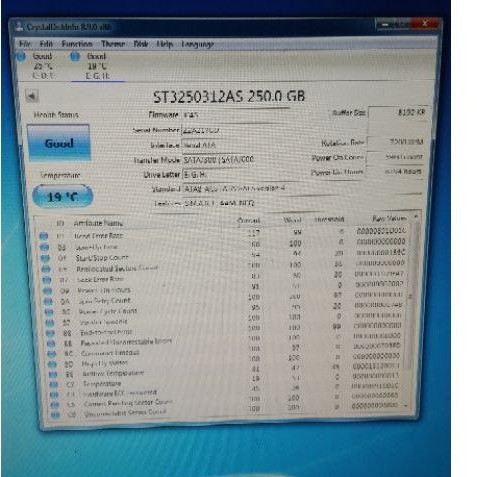Click the attribute list scroll-down arrow
Viewport: 477px width, 477px height.
[406, 406]
